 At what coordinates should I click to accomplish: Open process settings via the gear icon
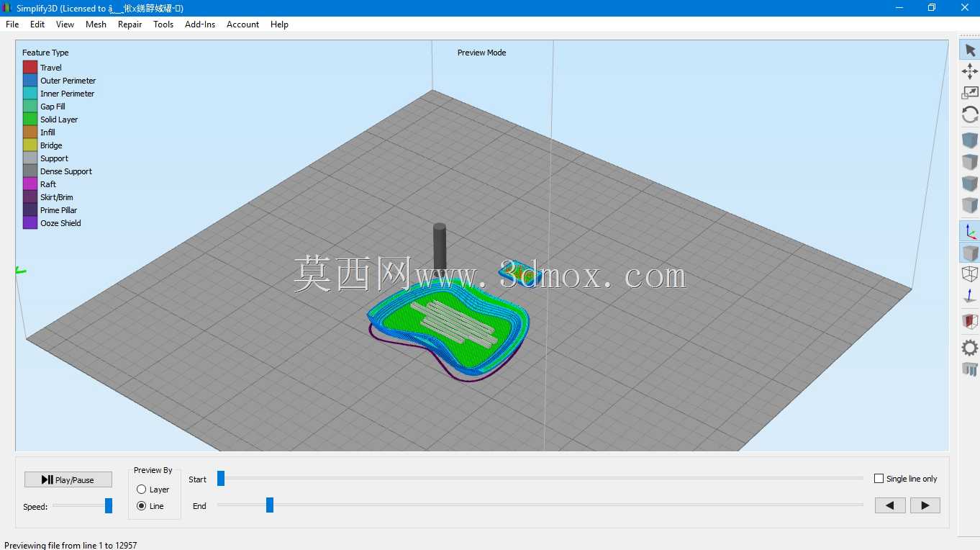tap(970, 348)
